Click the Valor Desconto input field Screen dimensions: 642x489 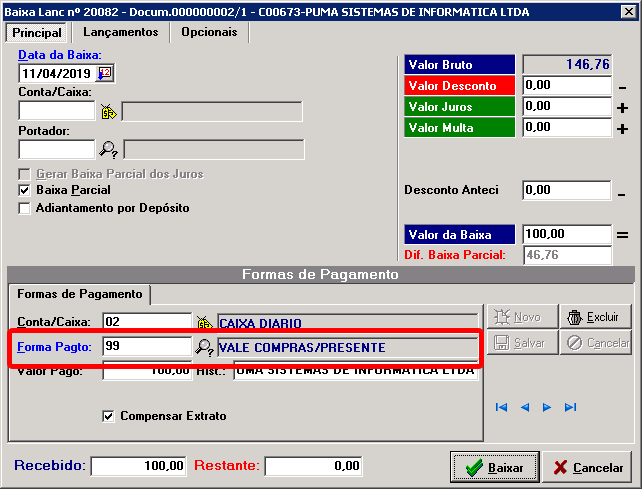(566, 85)
